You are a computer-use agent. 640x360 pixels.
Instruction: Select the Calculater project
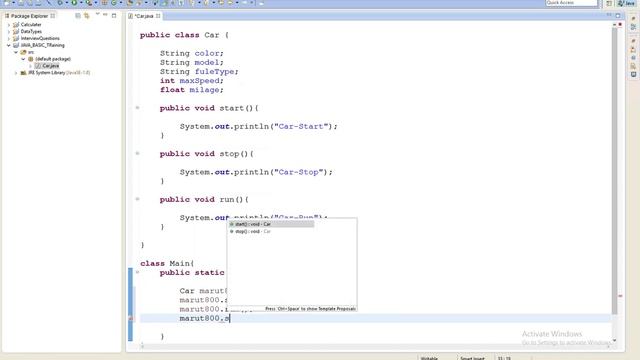(x=31, y=25)
